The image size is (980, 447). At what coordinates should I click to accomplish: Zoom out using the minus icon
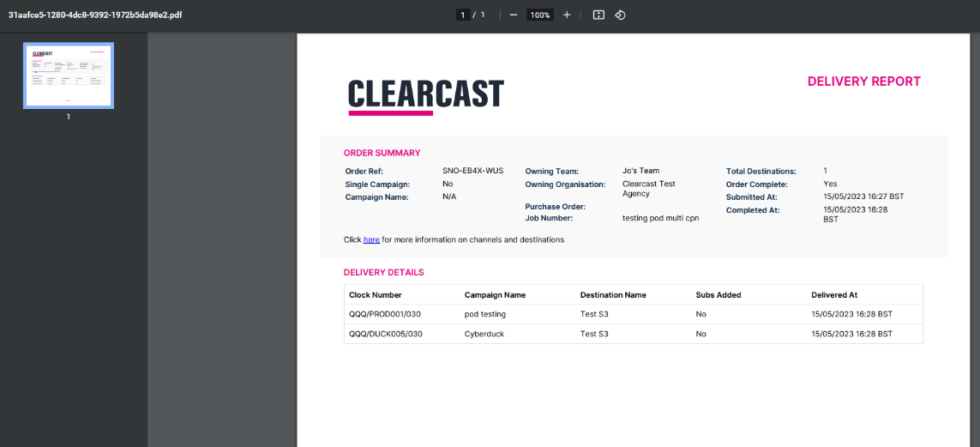pos(513,15)
